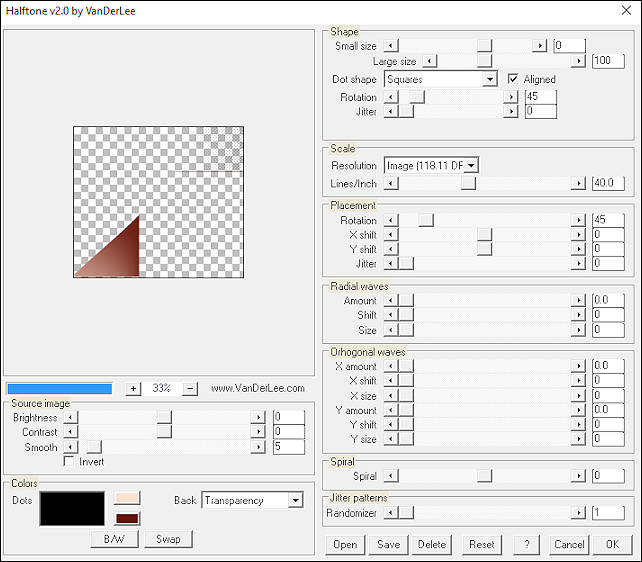The width and height of the screenshot is (642, 562).
Task: Click the Save preset button
Action: 389,544
